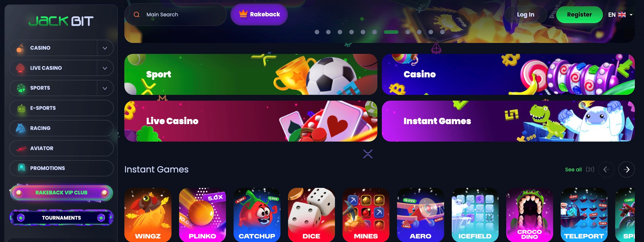
Task: Click the Register button
Action: pyautogui.click(x=579, y=15)
